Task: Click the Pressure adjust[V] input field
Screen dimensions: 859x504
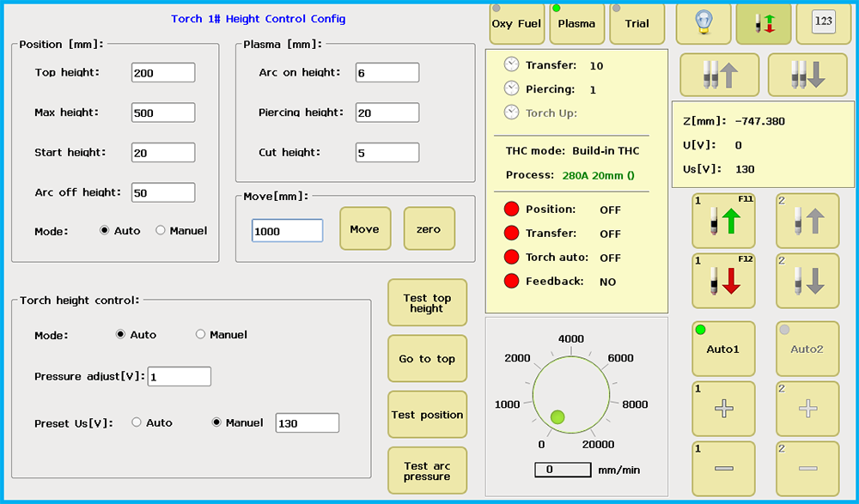Action: (x=180, y=376)
